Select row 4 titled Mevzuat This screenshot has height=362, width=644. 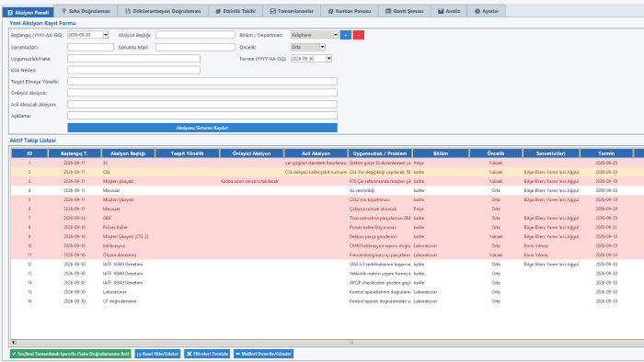328,190
